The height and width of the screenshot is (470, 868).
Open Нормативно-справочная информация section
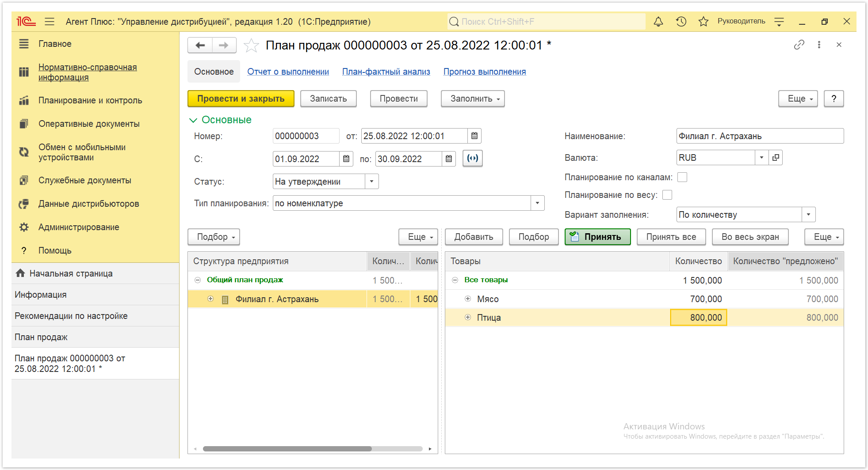coord(88,72)
